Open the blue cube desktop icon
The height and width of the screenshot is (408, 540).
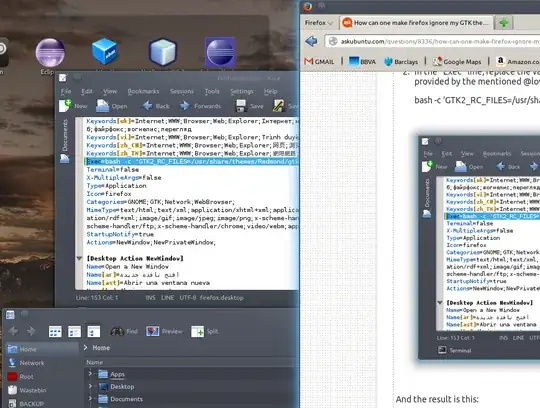point(105,52)
